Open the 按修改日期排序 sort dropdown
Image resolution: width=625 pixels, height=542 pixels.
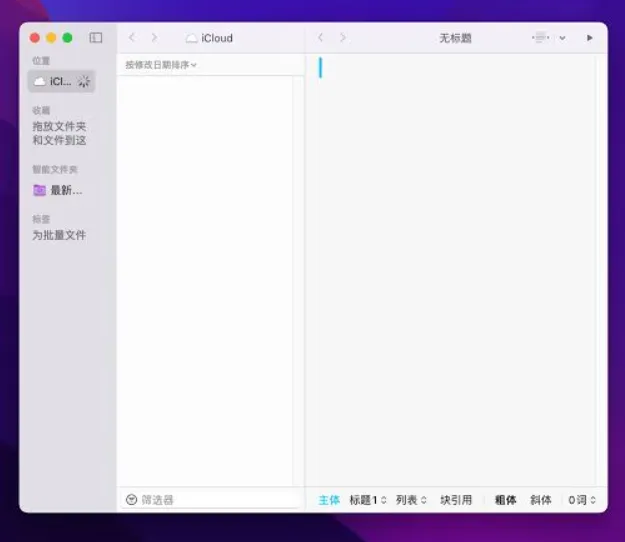pyautogui.click(x=161, y=65)
